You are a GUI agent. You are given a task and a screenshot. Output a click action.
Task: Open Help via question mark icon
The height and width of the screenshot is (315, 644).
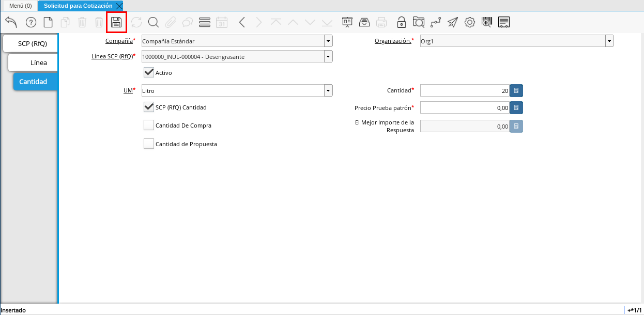point(31,22)
